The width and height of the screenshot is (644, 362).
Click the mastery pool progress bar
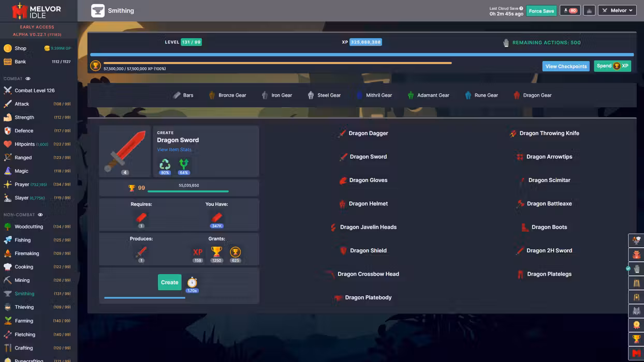tap(277, 63)
